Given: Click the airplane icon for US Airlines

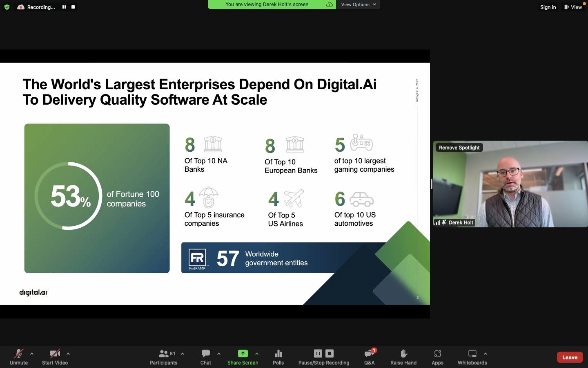Looking at the screenshot, I should pos(294,198).
